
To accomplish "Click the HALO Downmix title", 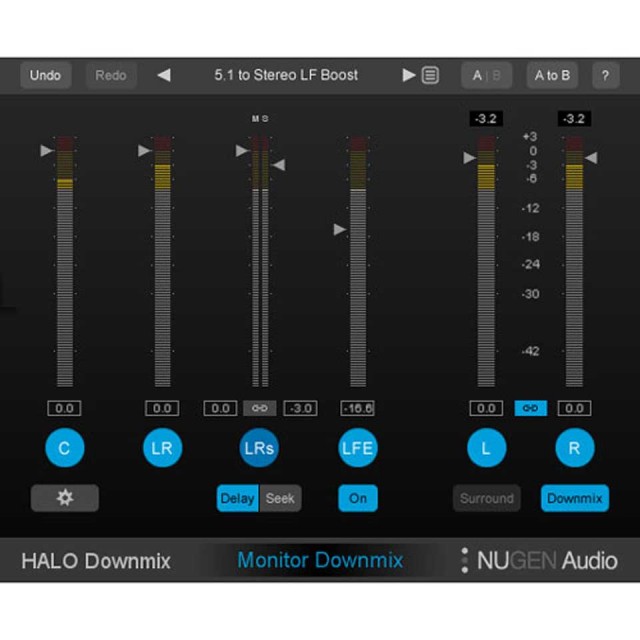I will [x=96, y=561].
